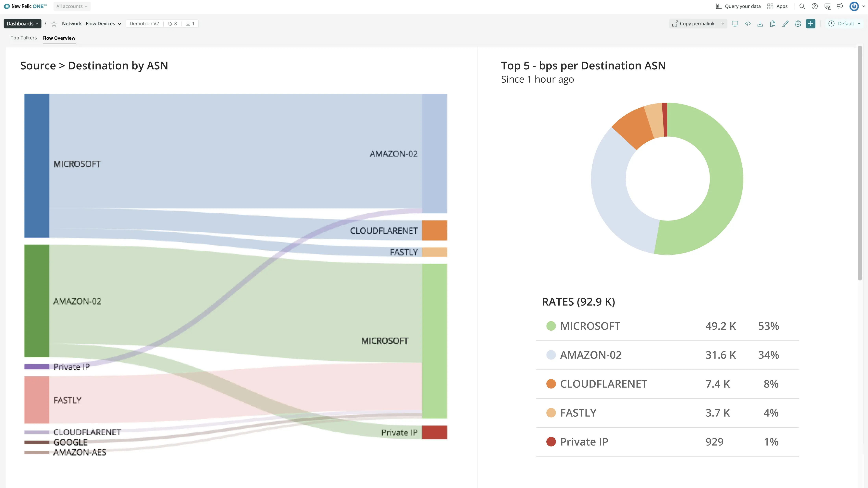Expand the All accounts dropdown
Screen dimensions: 868x488
[x=71, y=6]
